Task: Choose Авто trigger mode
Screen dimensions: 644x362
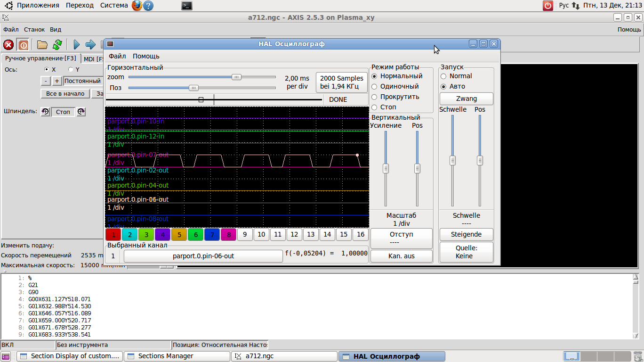Action: 443,86
